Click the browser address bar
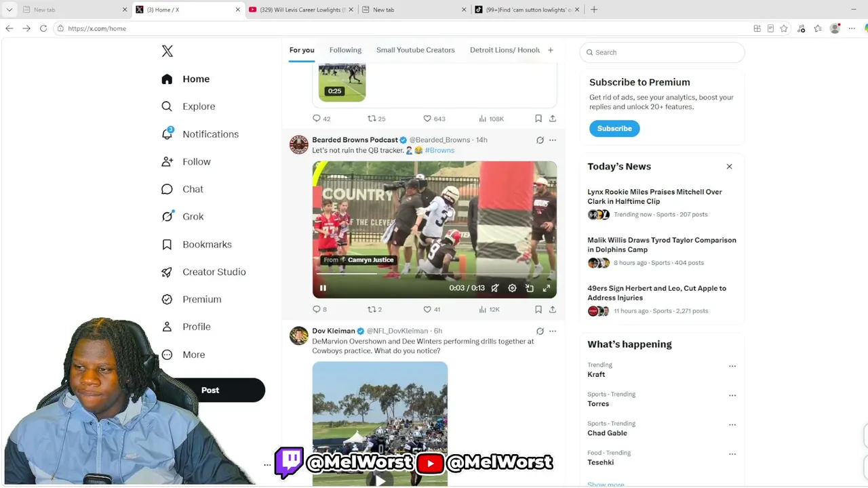Image resolution: width=868 pixels, height=488 pixels. pos(400,28)
